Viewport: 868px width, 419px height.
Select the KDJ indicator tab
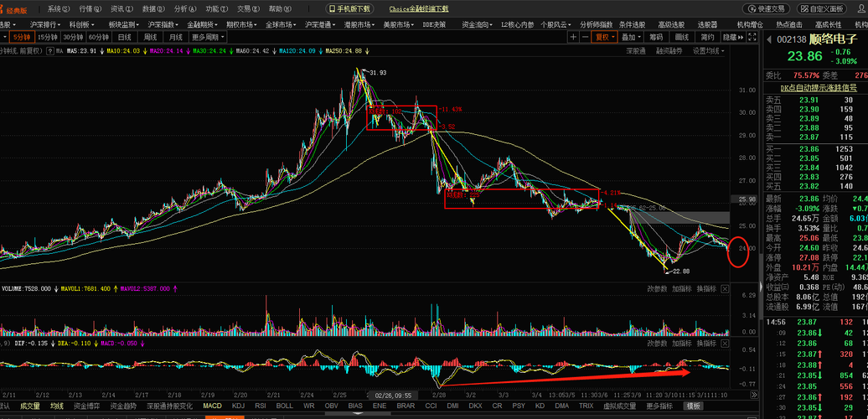coord(238,406)
